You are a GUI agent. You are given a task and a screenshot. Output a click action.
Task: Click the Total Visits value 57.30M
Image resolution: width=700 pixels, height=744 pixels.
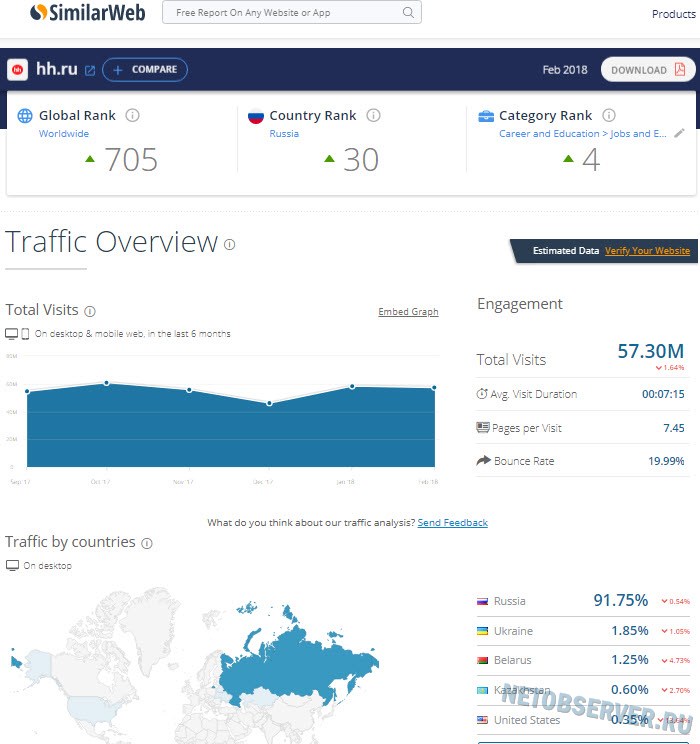coord(651,351)
